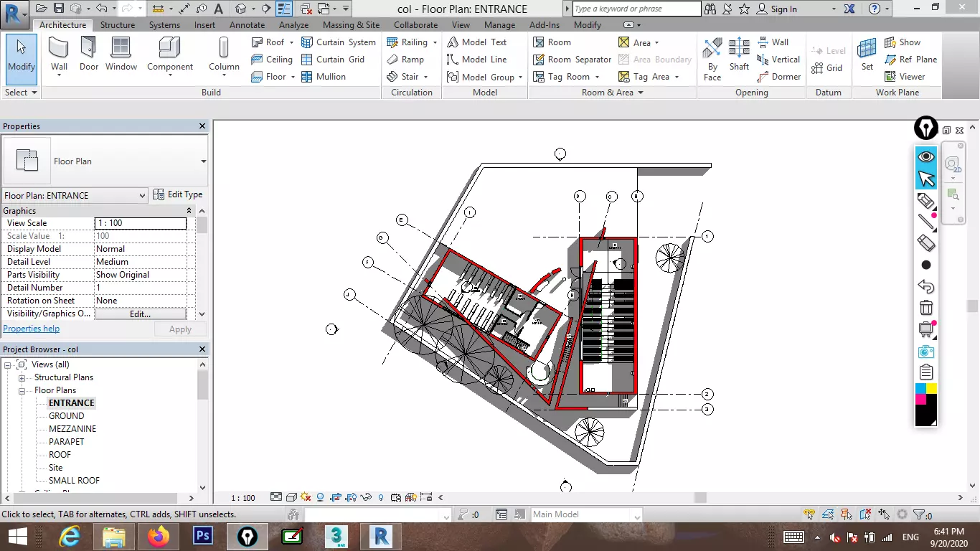Click the trash can on the annotation toolbar
Image resolution: width=980 pixels, height=551 pixels.
pyautogui.click(x=926, y=308)
